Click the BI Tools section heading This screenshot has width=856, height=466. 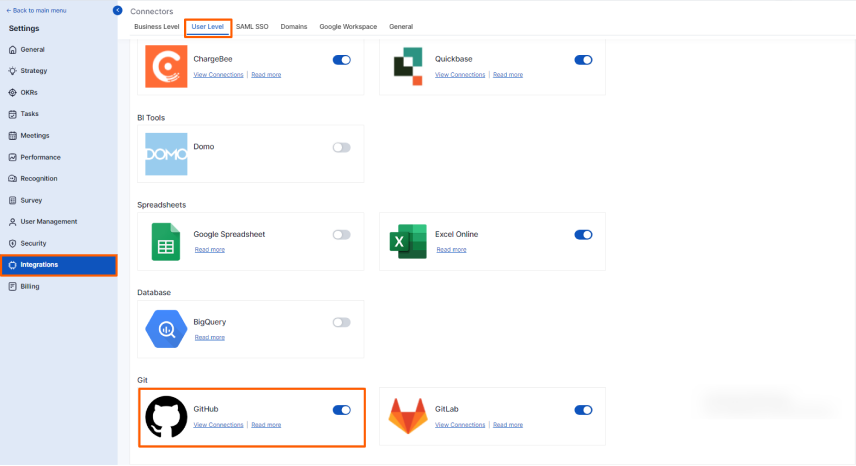pos(151,118)
